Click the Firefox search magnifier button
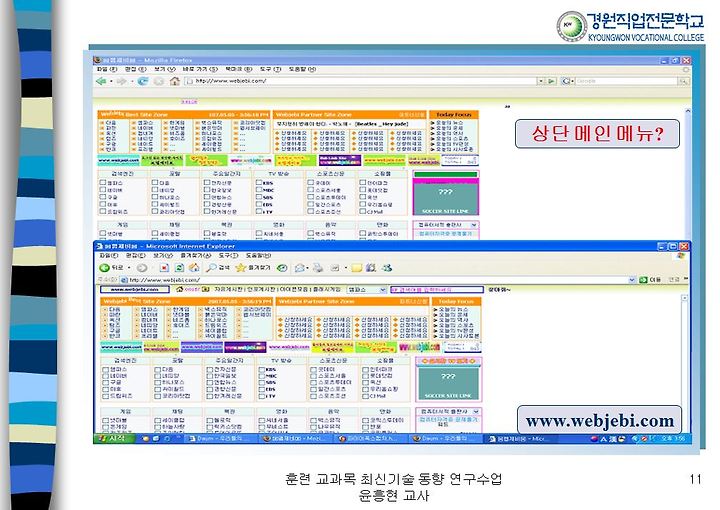The height and width of the screenshot is (510, 720). [x=684, y=81]
